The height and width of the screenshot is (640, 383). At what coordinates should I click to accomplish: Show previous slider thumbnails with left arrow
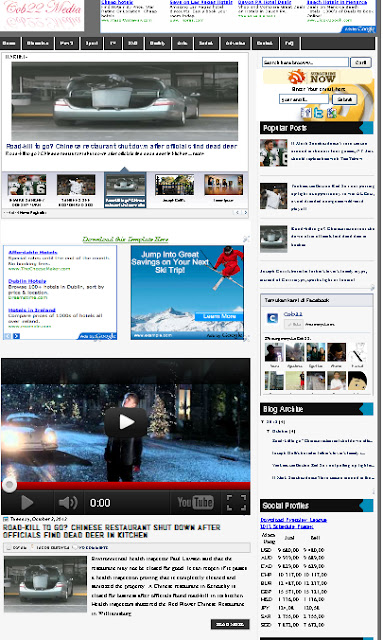237,213
